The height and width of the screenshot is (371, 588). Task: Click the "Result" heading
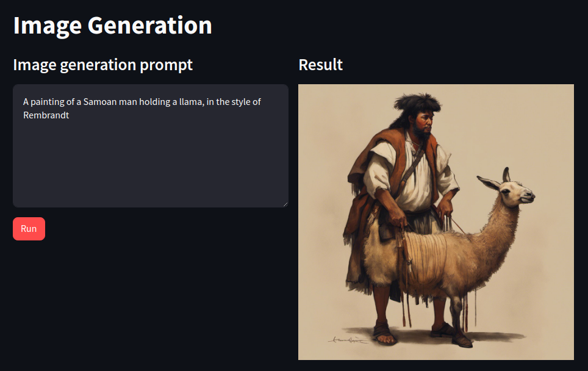tap(320, 65)
